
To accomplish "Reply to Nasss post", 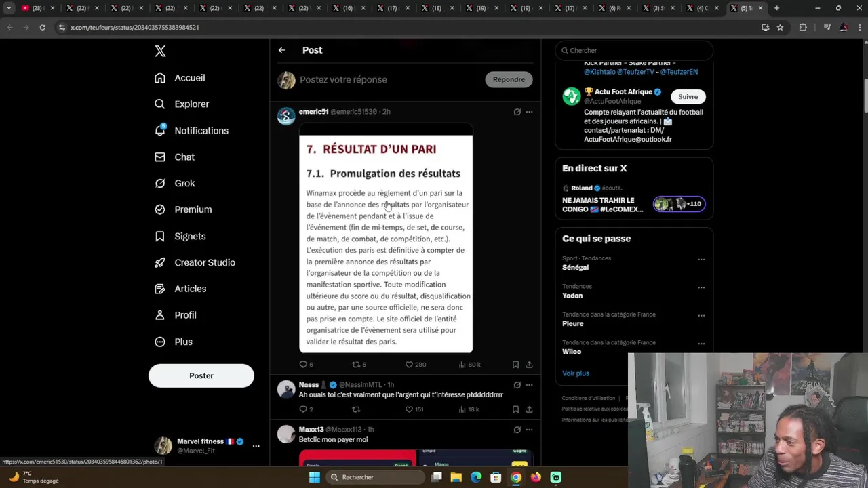I will click(306, 409).
